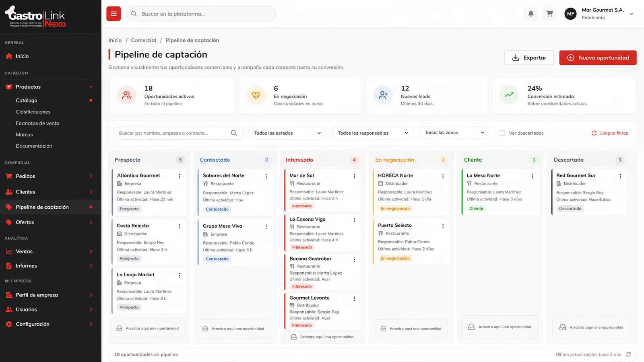This screenshot has height=362, width=644.
Task: Focus the platform search field
Action: [x=201, y=14]
